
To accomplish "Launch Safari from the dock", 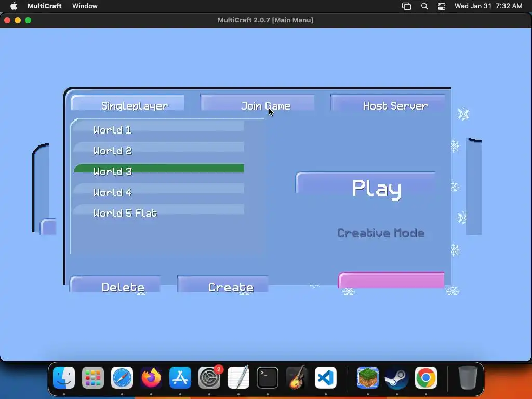I will 122,378.
